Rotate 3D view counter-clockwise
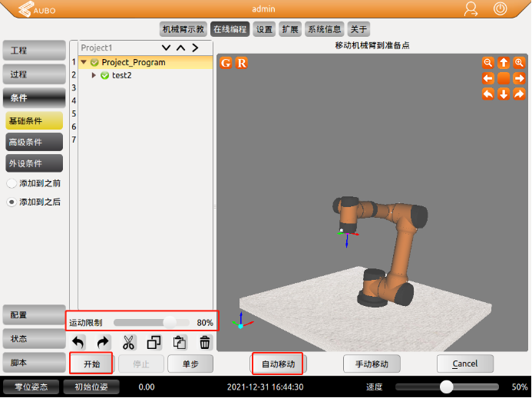This screenshot has height=398, width=532. click(x=488, y=94)
